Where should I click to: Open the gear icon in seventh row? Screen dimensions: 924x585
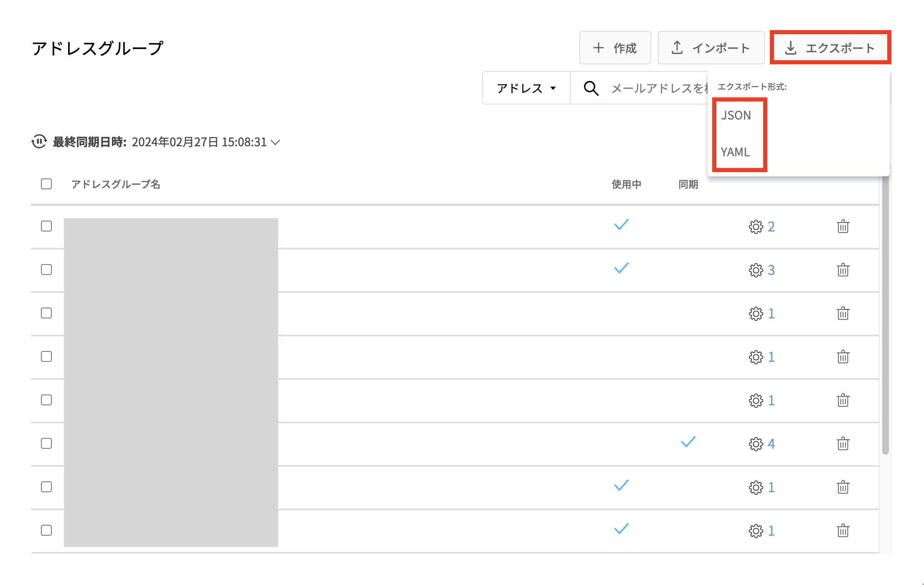pos(756,487)
